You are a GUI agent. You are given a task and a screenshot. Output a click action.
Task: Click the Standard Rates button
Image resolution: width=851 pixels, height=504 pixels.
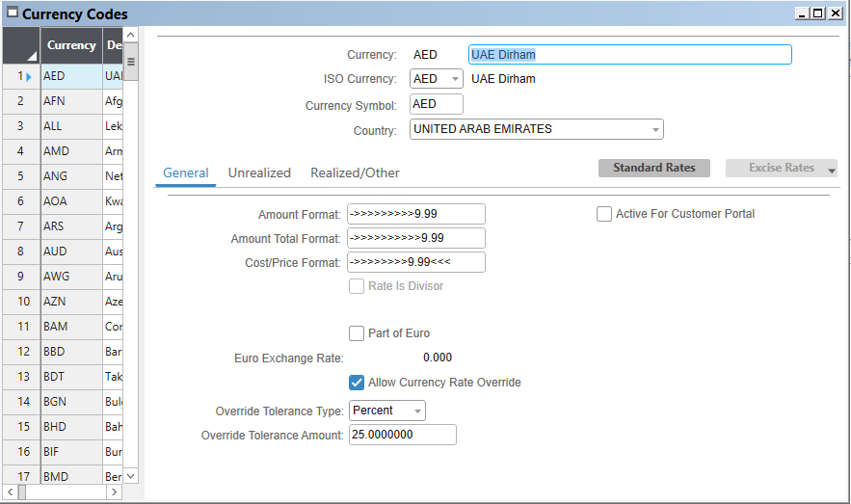click(x=653, y=168)
